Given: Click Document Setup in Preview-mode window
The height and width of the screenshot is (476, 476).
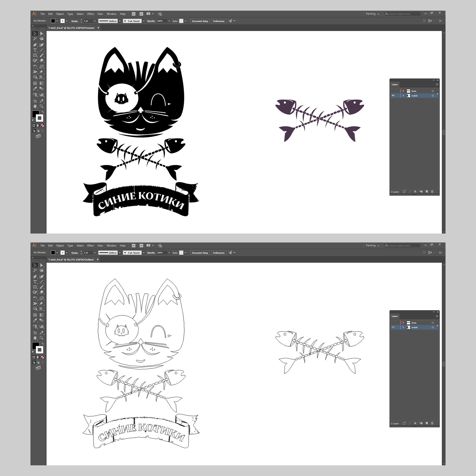Looking at the screenshot, I should pos(200,21).
